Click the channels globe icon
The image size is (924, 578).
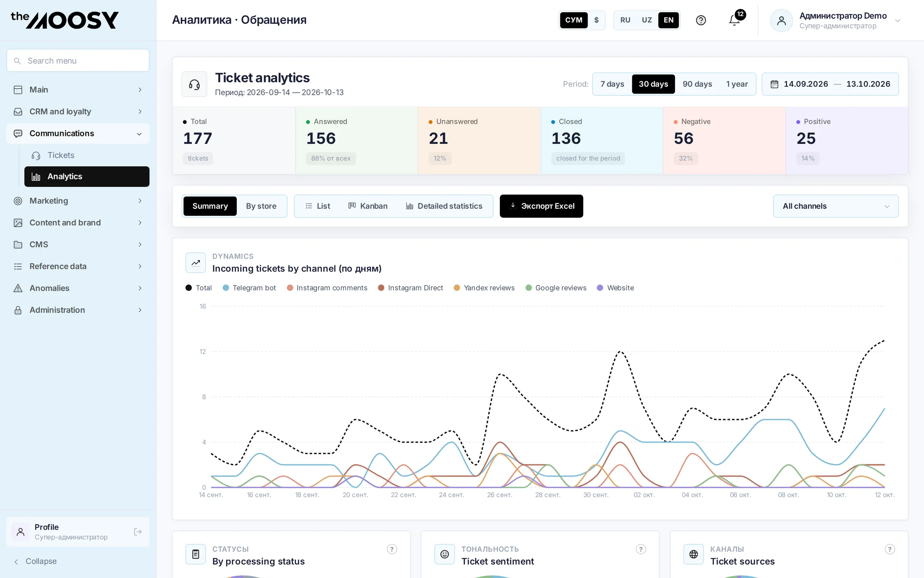pyautogui.click(x=694, y=554)
